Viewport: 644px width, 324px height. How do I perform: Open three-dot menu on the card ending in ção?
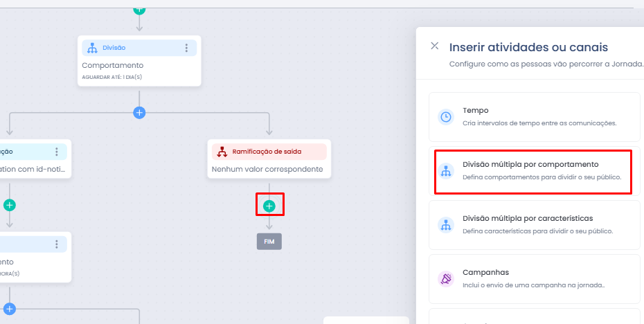click(57, 152)
